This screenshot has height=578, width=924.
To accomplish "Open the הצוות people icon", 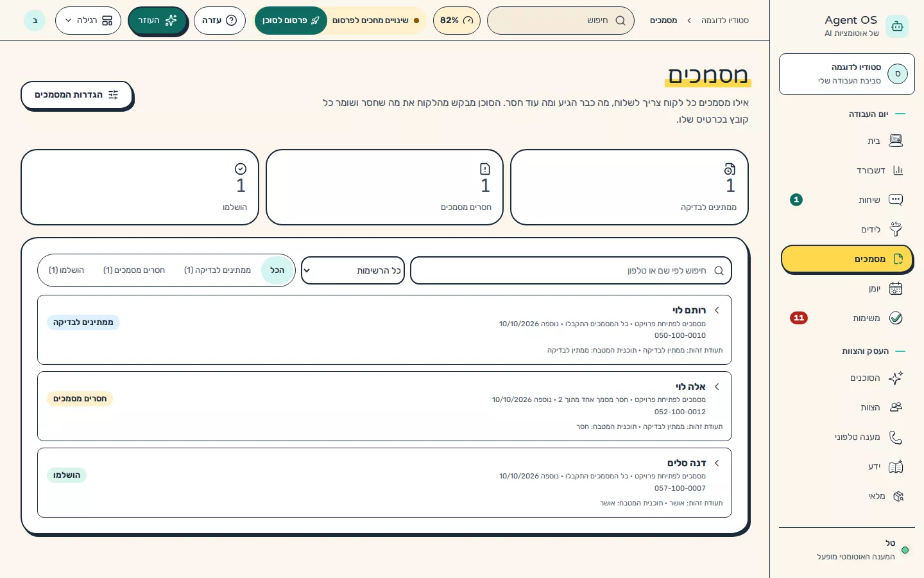I will click(x=896, y=407).
